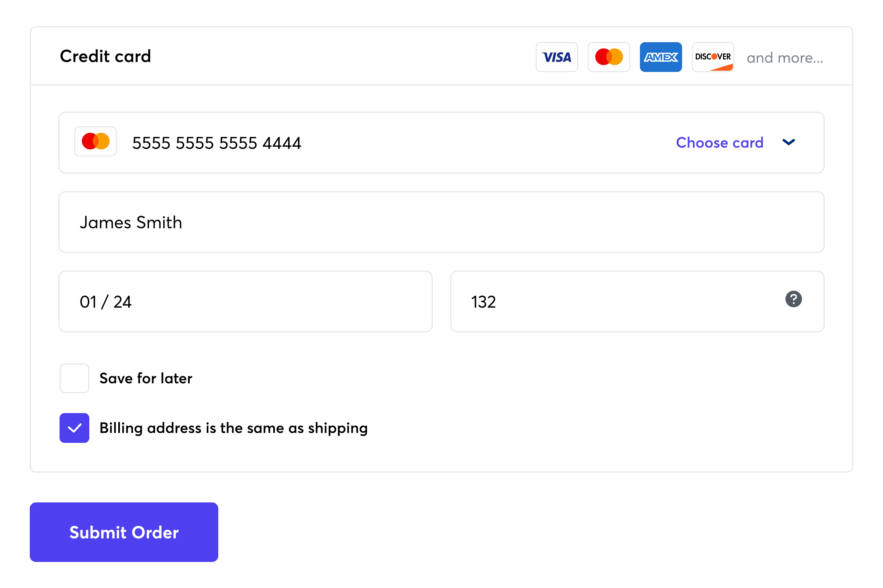
Task: Open the saved cards selector
Action: coord(720,142)
